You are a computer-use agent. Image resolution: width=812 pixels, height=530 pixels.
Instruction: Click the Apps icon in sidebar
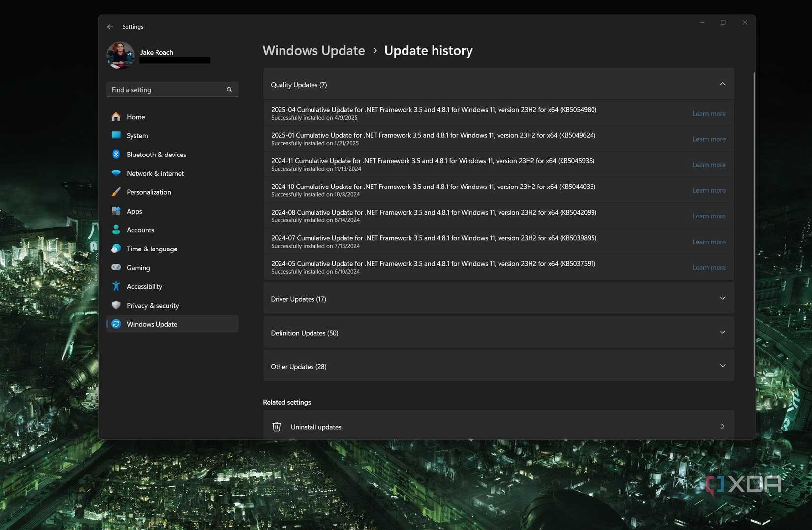(116, 211)
